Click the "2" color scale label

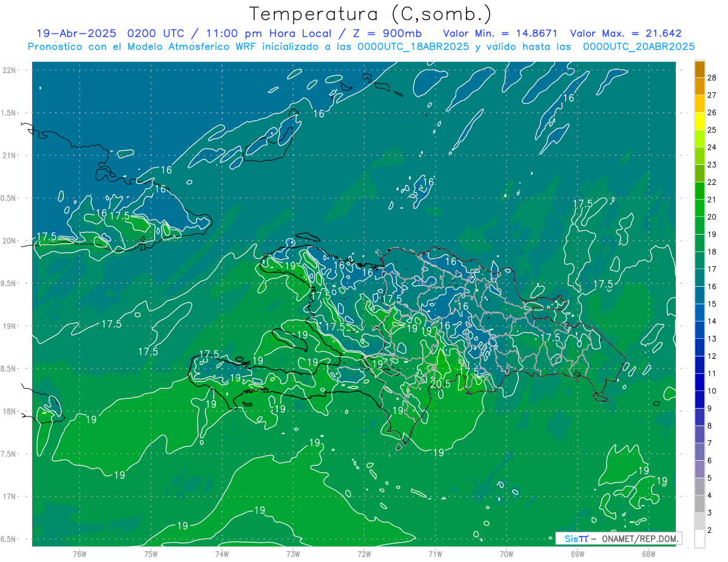pyautogui.click(x=710, y=530)
